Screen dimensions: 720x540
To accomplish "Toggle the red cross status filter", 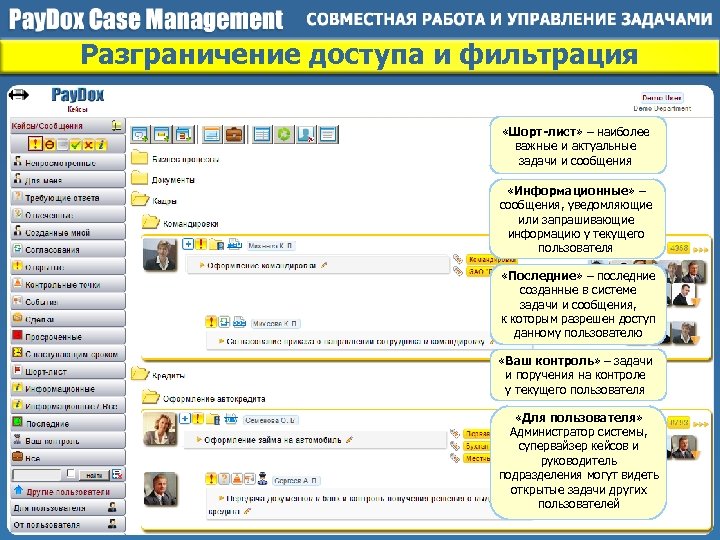I will coord(88,145).
